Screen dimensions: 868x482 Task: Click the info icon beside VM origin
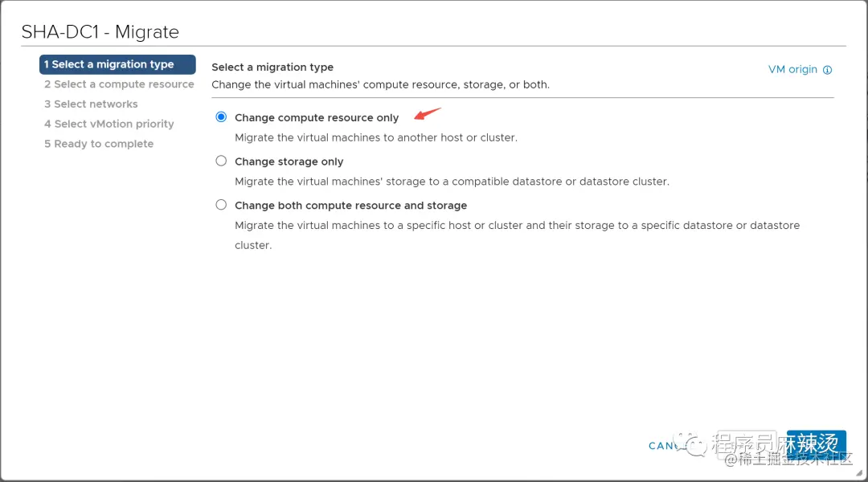tap(828, 70)
